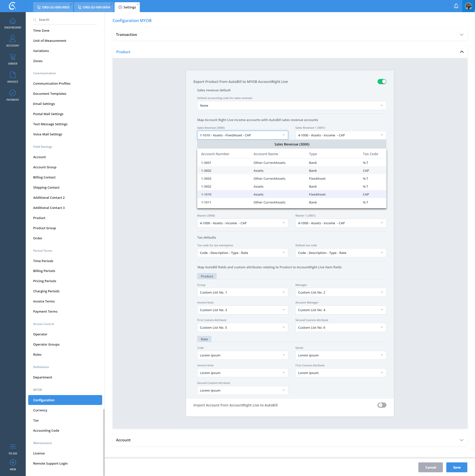The width and height of the screenshot is (475, 476).
Task: Select Accounting Code in MYOB menu
Action: [x=46, y=431]
